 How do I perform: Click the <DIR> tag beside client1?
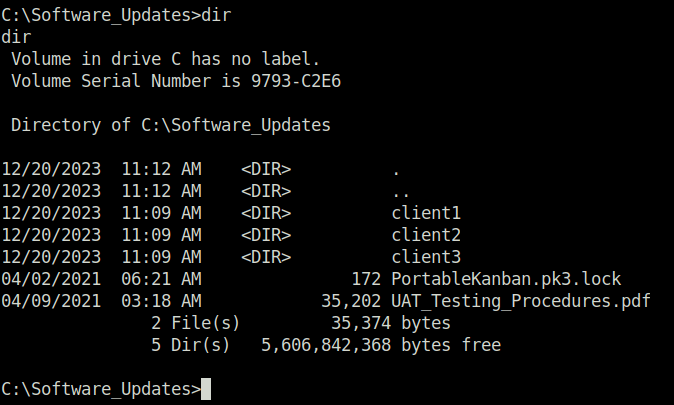tap(266, 213)
